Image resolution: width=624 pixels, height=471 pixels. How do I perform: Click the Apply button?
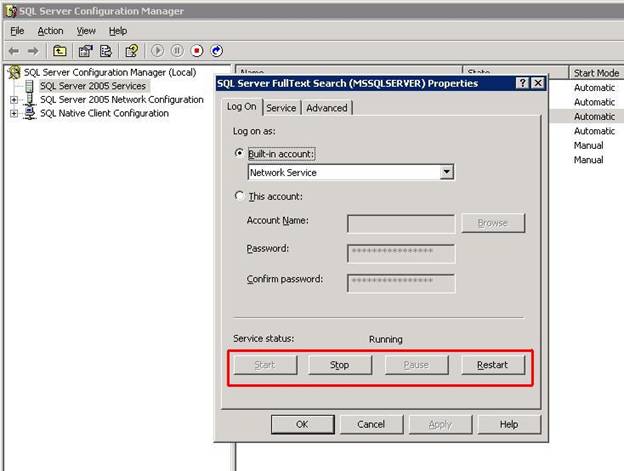(440, 424)
